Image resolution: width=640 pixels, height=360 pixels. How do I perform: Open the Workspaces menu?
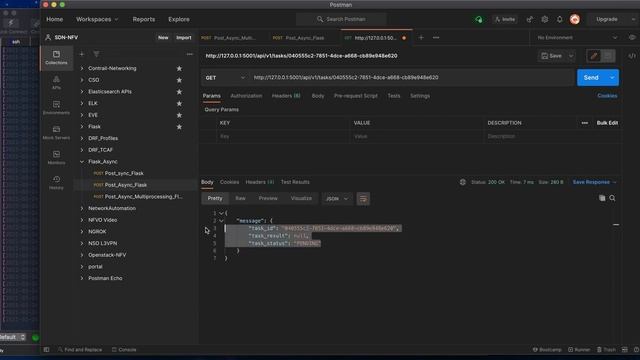tap(97, 19)
